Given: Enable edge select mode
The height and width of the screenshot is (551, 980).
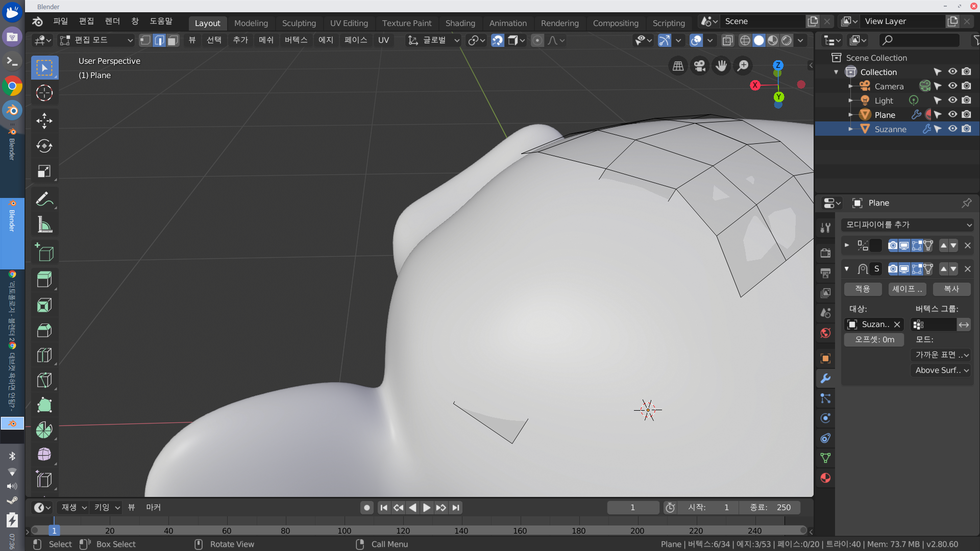Looking at the screenshot, I should (x=159, y=40).
